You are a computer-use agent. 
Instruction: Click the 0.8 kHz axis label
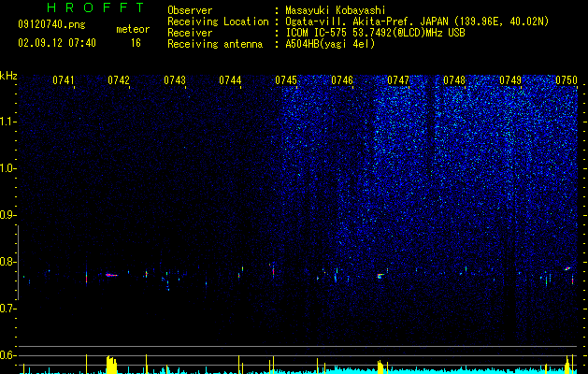click(x=7, y=262)
